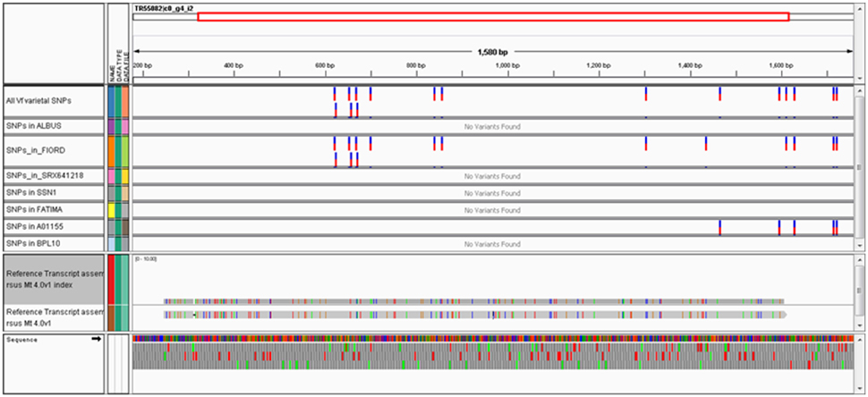Click the DATA TYPE attribute column header
The height and width of the screenshot is (397, 868).
tap(118, 65)
